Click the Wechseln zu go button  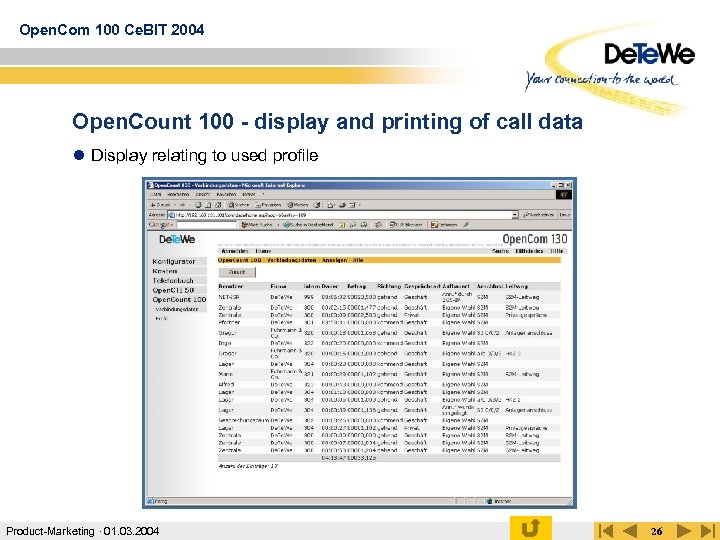point(539,214)
